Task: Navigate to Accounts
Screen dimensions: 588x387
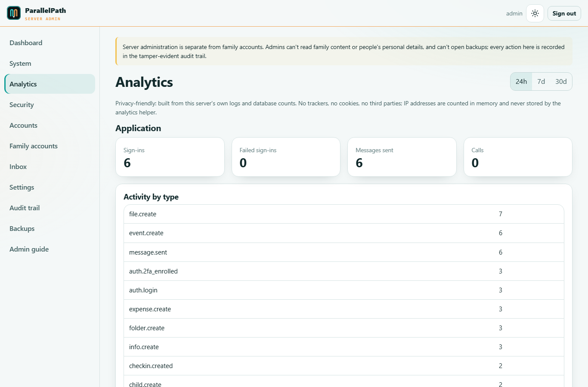Action: [50, 126]
